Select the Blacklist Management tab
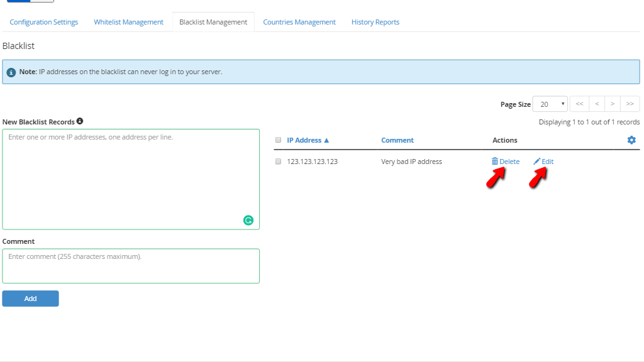 click(x=213, y=22)
